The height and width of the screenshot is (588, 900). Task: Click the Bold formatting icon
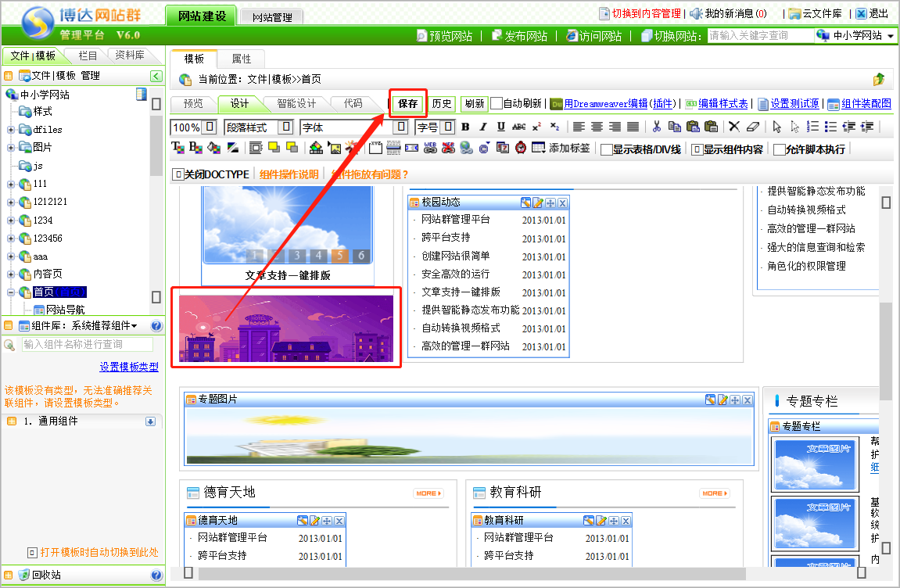(x=465, y=127)
